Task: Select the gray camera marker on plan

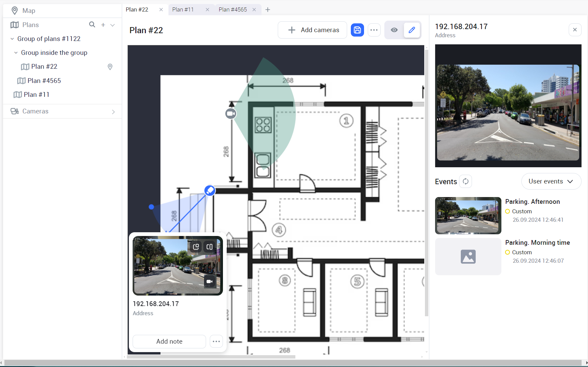Action: (x=231, y=114)
